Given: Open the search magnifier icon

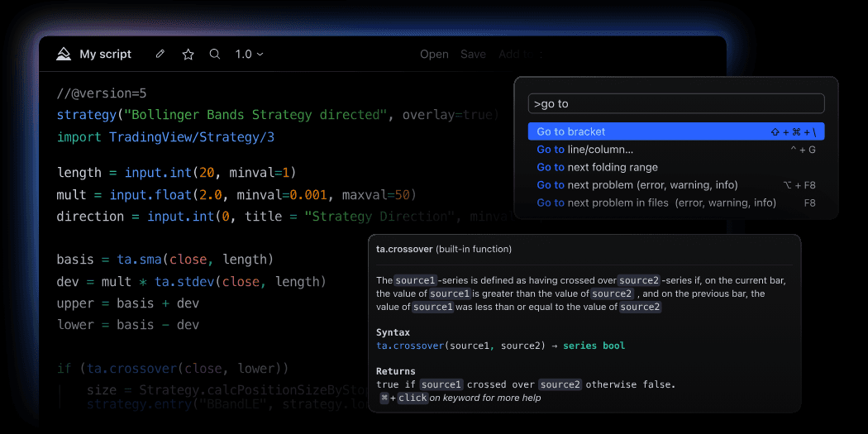Looking at the screenshot, I should 215,55.
